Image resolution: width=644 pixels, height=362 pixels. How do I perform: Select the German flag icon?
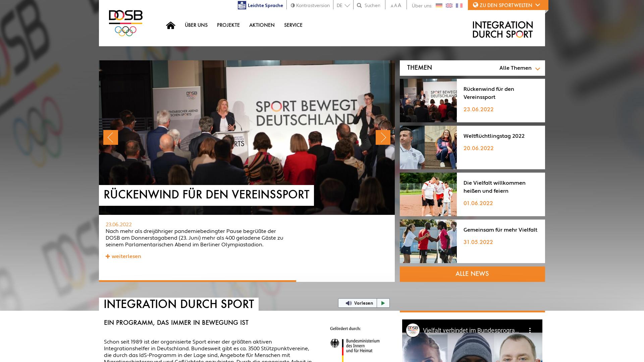439,5
